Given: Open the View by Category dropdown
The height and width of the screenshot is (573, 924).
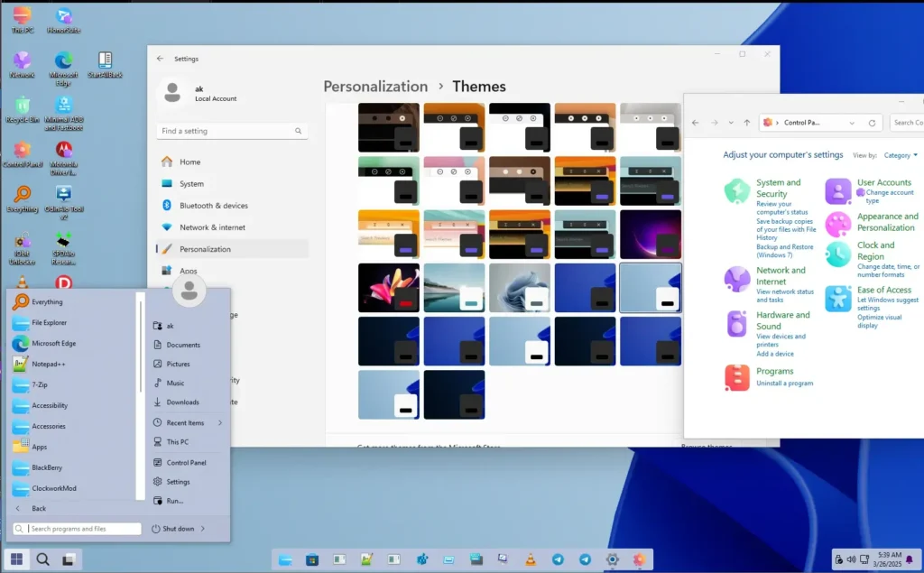Looking at the screenshot, I should pyautogui.click(x=901, y=154).
